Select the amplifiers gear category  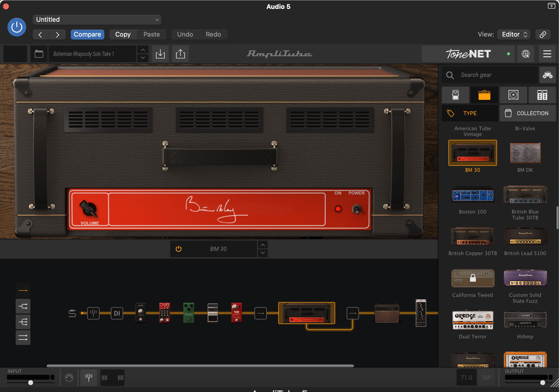click(484, 95)
